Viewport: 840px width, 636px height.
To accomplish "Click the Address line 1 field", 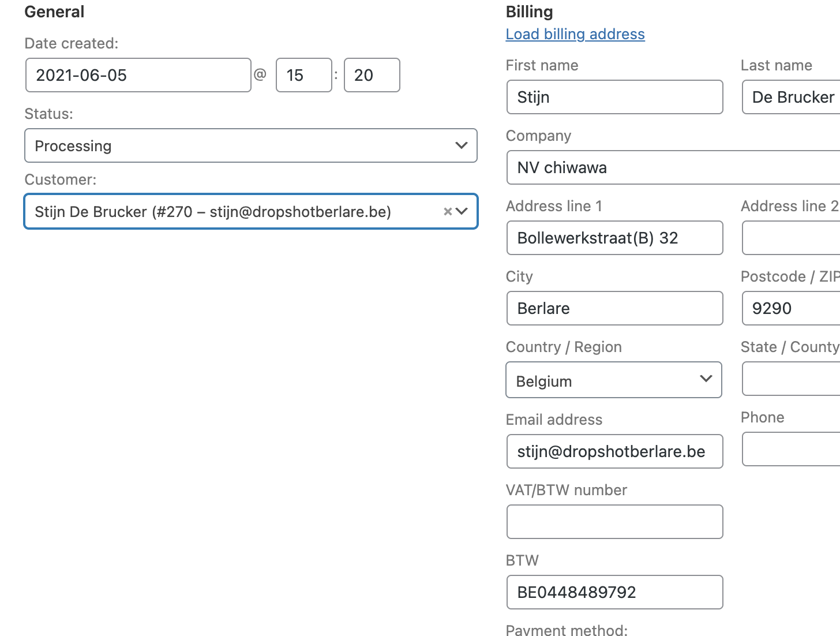I will click(x=615, y=238).
